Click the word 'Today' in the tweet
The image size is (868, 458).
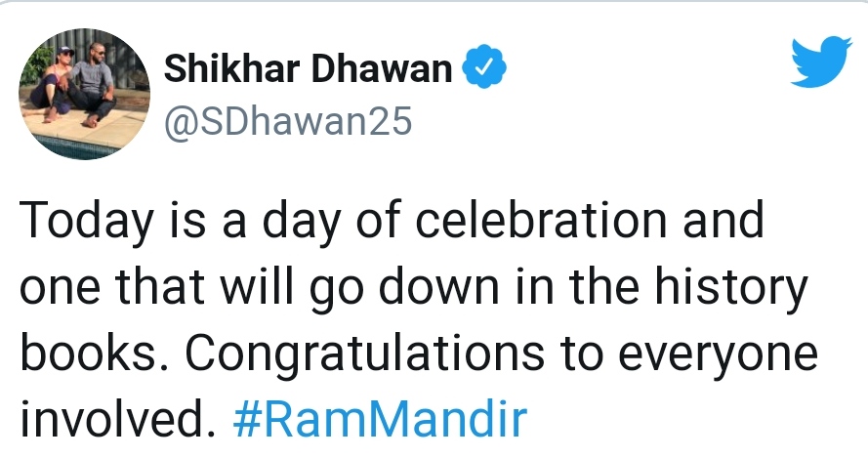(86, 222)
